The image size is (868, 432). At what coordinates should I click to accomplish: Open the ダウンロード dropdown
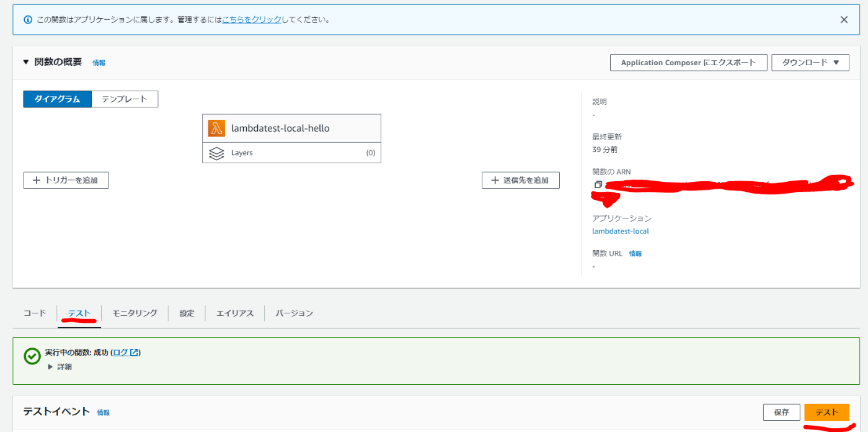pos(810,63)
